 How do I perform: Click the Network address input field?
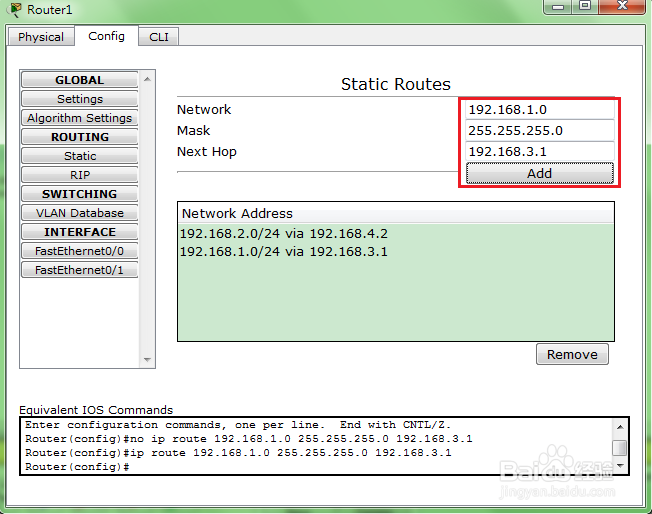click(x=540, y=110)
